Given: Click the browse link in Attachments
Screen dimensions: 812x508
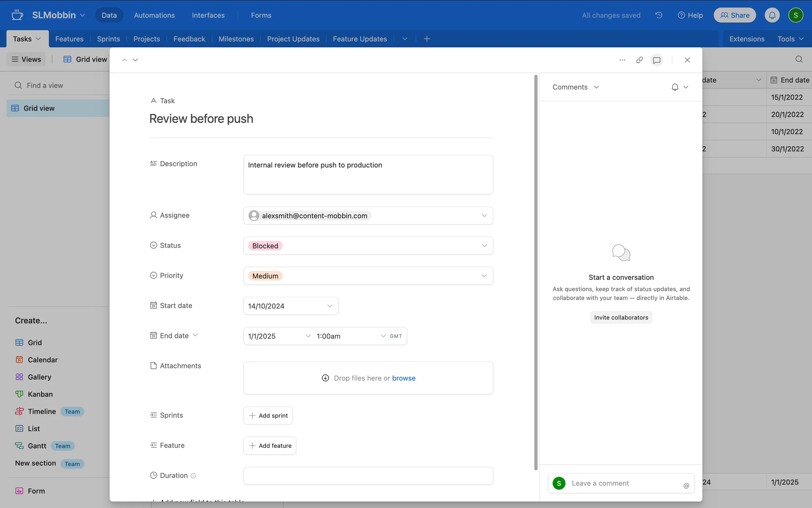Looking at the screenshot, I should click(403, 378).
